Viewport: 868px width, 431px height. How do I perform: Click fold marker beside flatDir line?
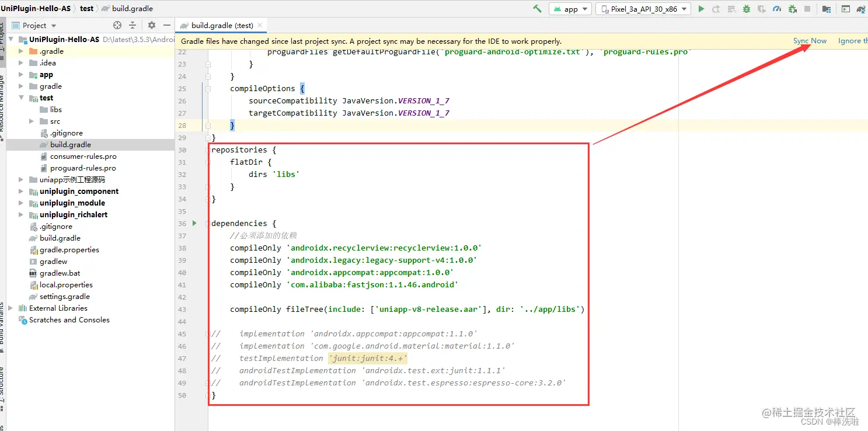tap(209, 162)
